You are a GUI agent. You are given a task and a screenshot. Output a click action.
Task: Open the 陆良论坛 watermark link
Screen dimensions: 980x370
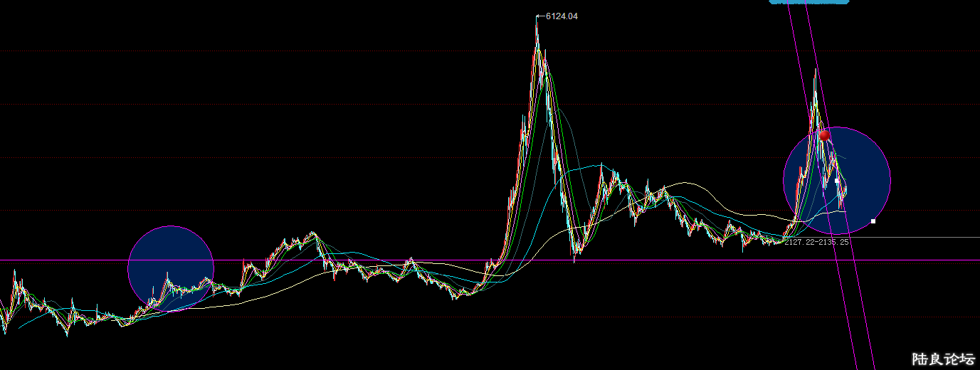(x=943, y=359)
